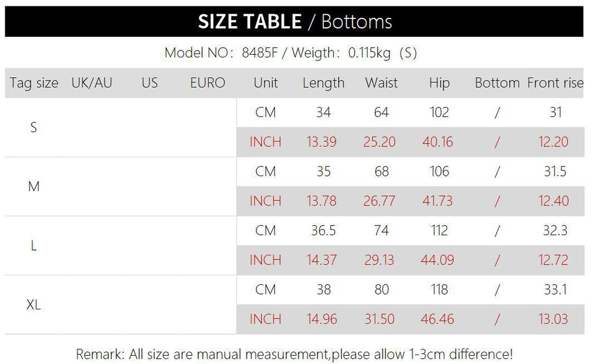Screen dimensions: 594x364
Task: Click the L tag size cell
Action: tap(34, 246)
